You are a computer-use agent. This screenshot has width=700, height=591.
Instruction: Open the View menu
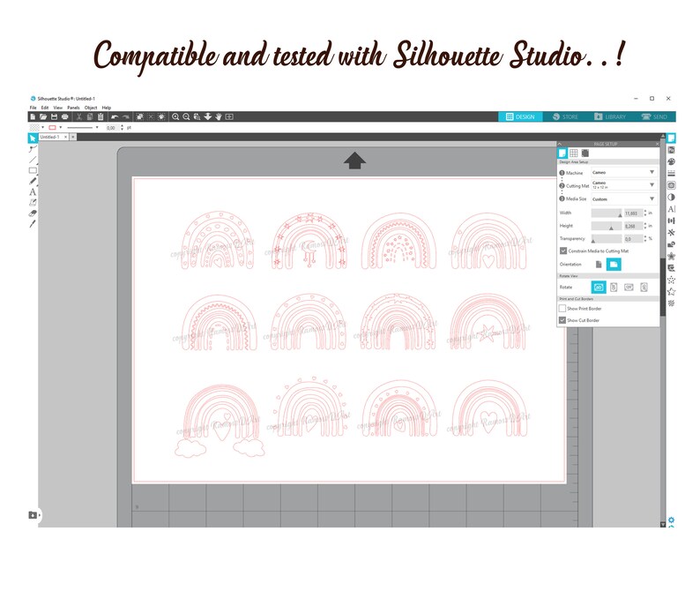pyautogui.click(x=58, y=108)
